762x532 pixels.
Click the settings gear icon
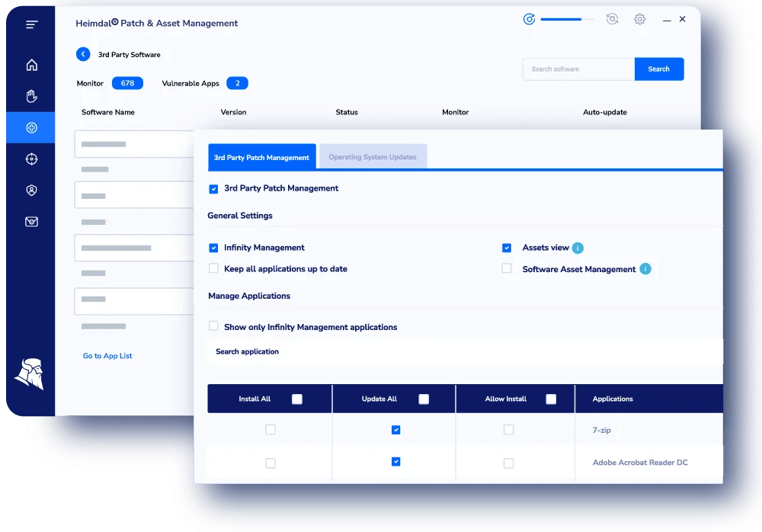tap(639, 19)
